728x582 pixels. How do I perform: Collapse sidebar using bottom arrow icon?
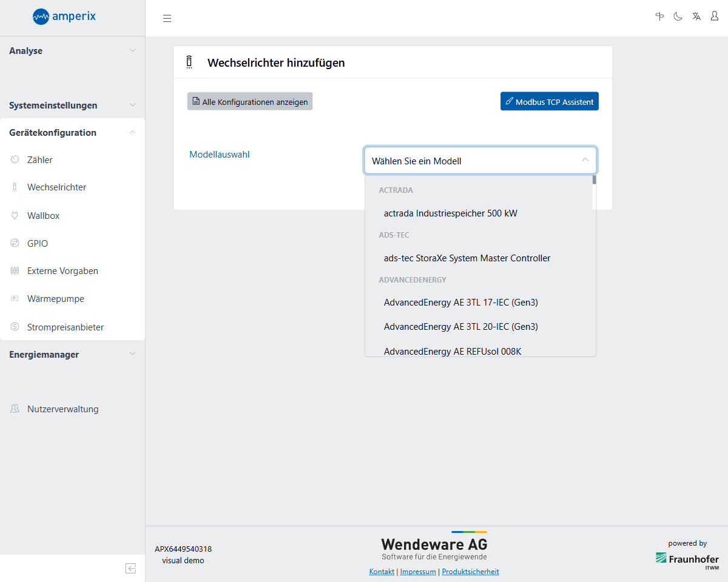point(130,568)
